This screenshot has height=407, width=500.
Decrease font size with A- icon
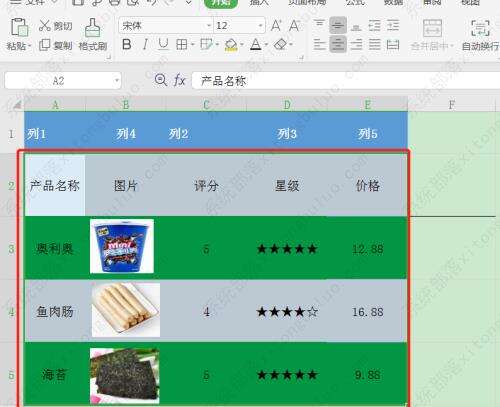point(294,26)
